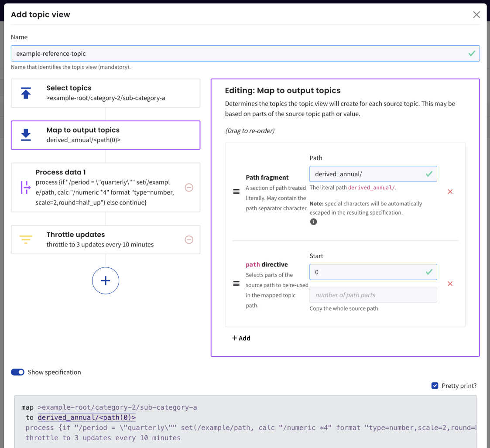
Task: Open the Select topics step
Action: click(106, 93)
